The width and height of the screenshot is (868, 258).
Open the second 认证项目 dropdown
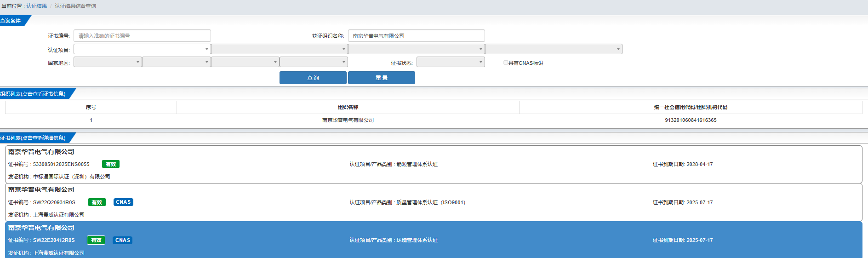click(x=279, y=49)
